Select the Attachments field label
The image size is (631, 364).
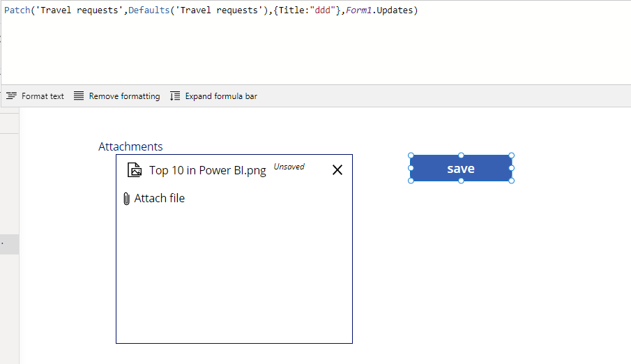click(x=130, y=146)
